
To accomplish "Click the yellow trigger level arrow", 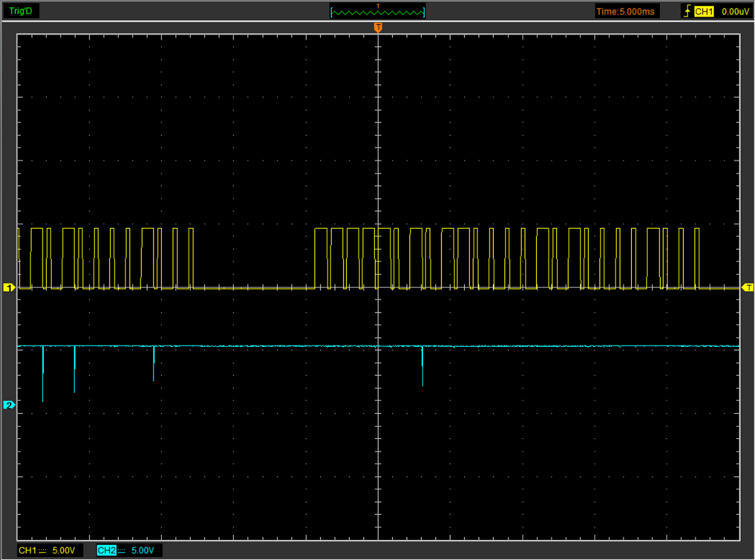I will click(x=748, y=287).
